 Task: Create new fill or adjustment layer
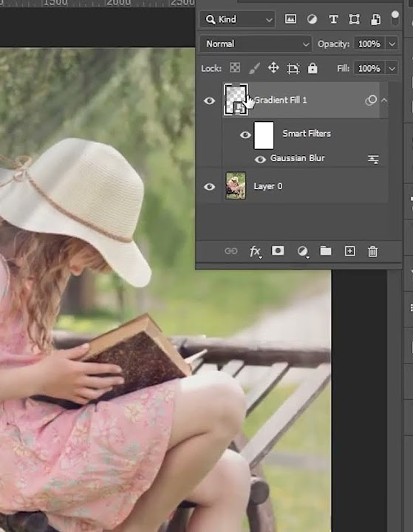302,251
